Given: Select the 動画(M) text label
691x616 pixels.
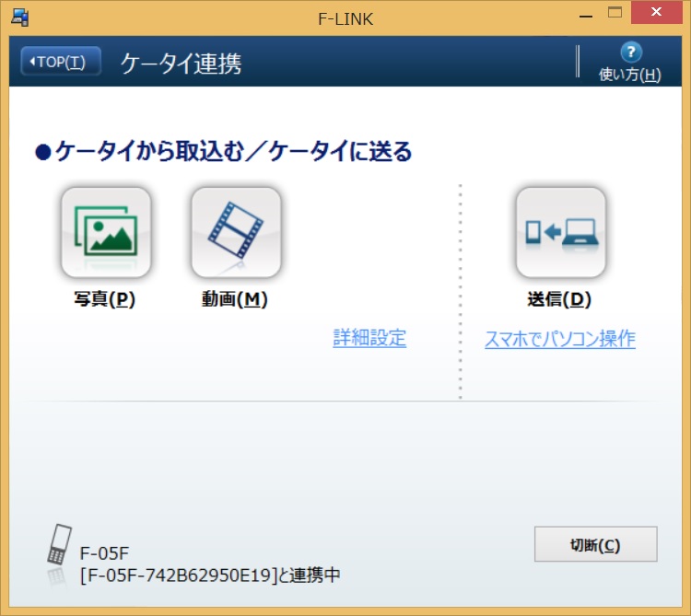Looking at the screenshot, I should click(x=235, y=299).
